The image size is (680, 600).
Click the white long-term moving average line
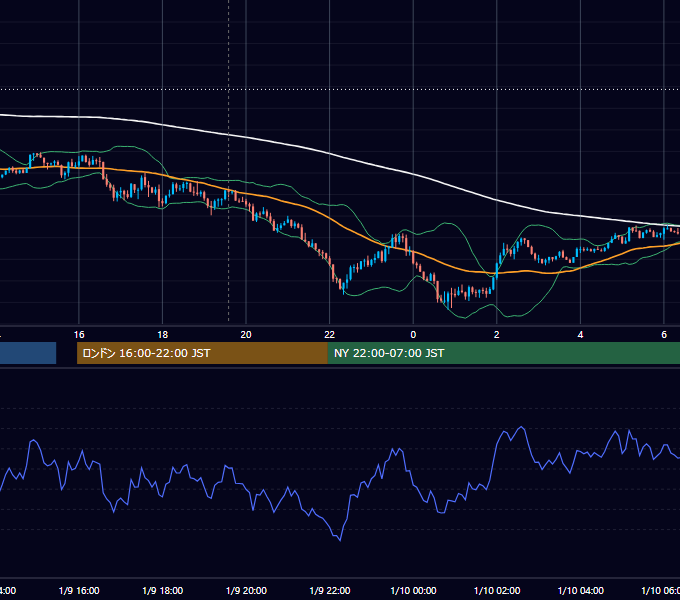pos(330,153)
